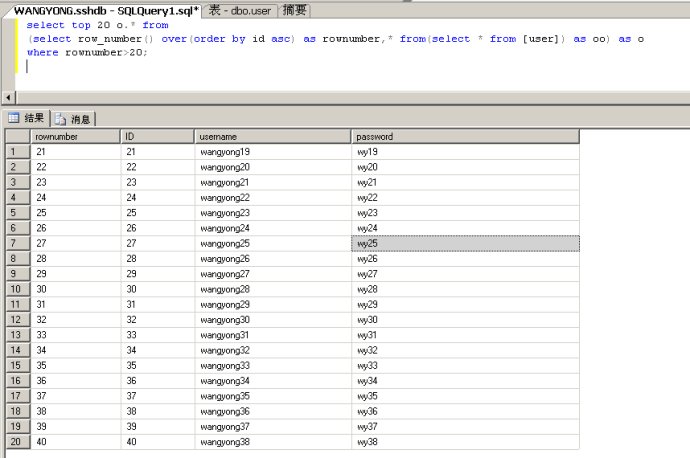Click the left arrow of editor horizontal scrollbar
The width and height of the screenshot is (690, 458).
click(x=9, y=97)
